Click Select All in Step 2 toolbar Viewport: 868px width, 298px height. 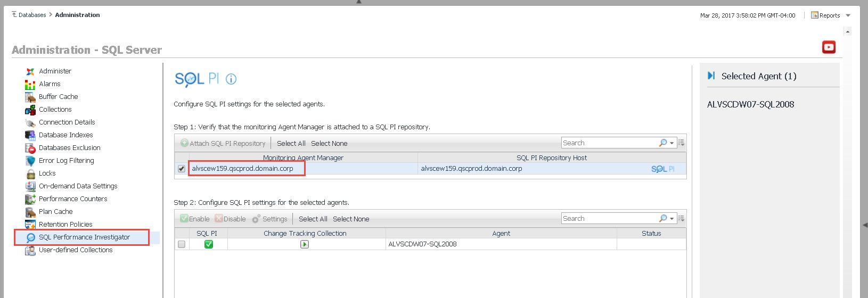point(313,219)
